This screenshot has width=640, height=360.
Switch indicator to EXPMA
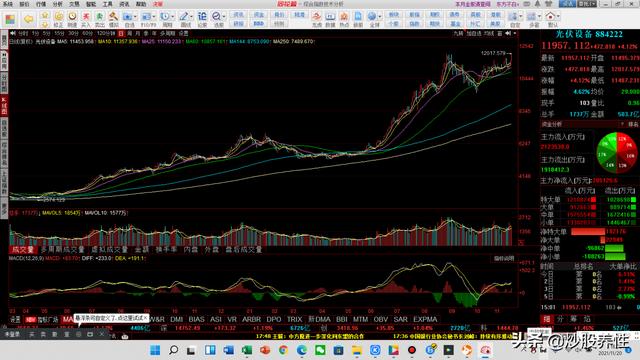click(x=425, y=319)
